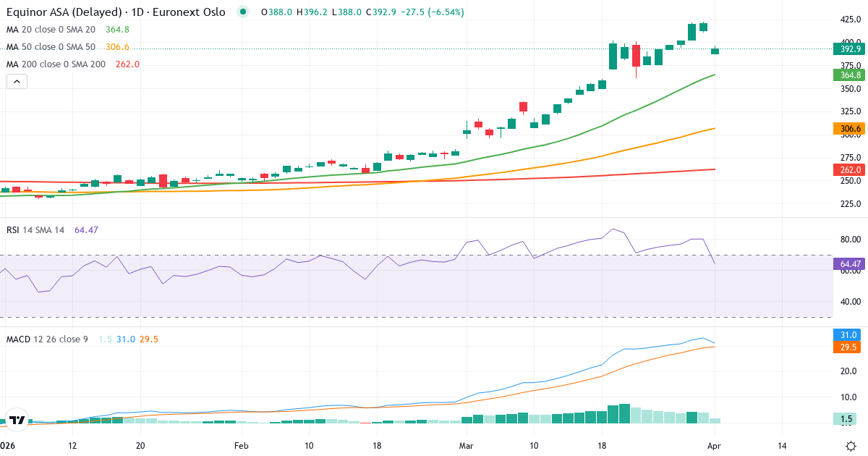This screenshot has width=868, height=456.
Task: Click the Mar label on time axis
Action: pyautogui.click(x=465, y=446)
